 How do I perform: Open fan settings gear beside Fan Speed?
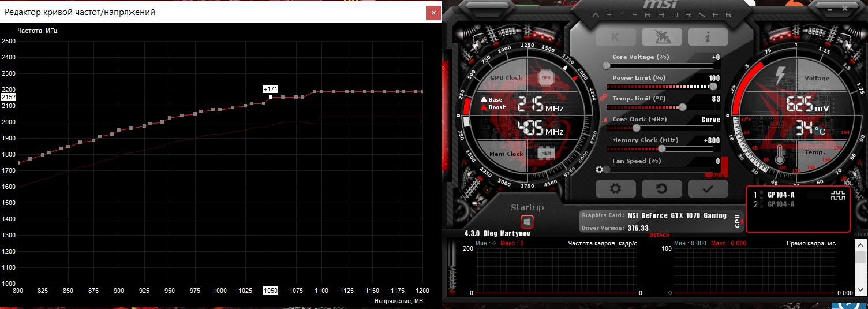600,169
